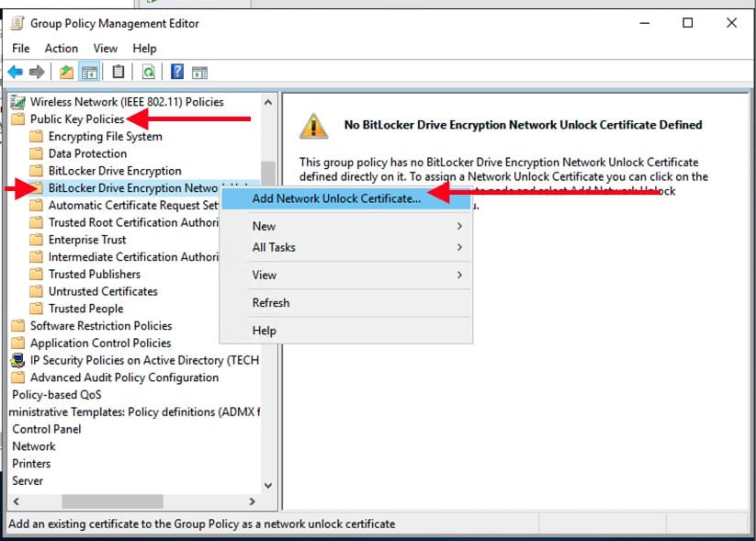Toggle Show/Hide Action Pane toolbar icon

tap(199, 72)
